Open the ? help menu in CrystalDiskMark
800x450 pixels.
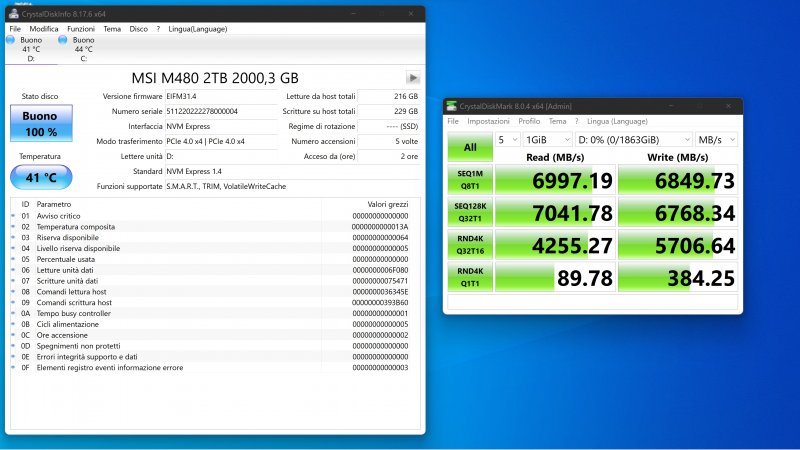click(x=577, y=121)
